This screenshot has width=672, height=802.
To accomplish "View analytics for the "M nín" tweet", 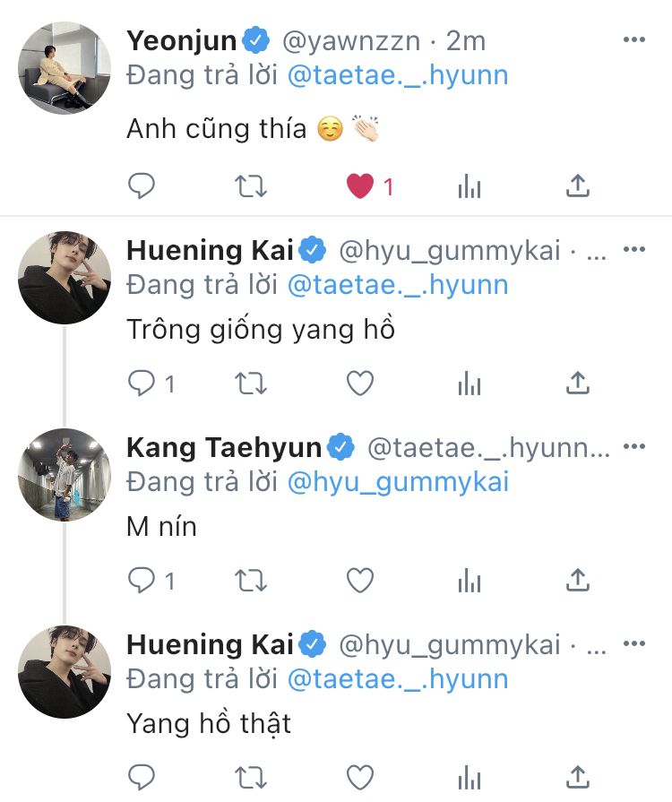I will (470, 581).
